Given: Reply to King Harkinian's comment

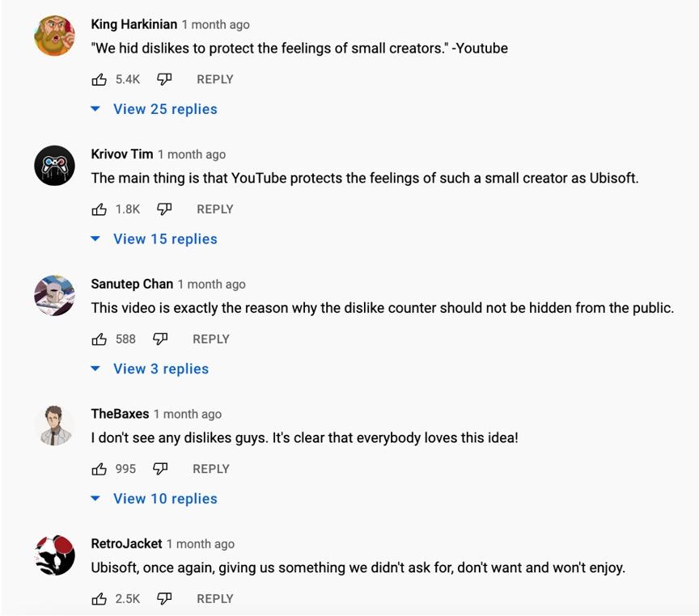Looking at the screenshot, I should click(215, 79).
